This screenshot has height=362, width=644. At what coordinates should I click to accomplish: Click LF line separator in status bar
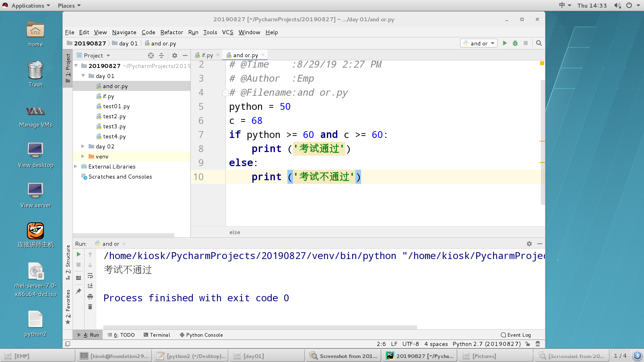pyautogui.click(x=394, y=344)
